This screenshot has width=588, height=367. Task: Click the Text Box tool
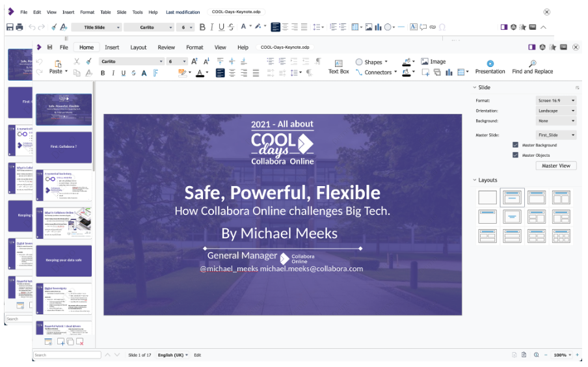pos(338,66)
